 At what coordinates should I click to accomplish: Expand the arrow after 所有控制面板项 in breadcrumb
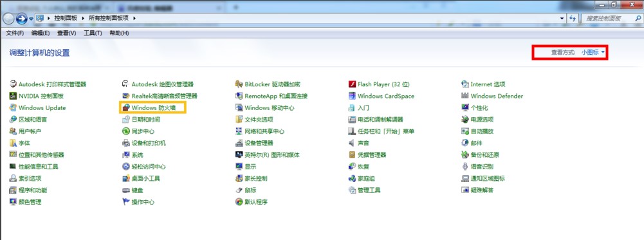click(134, 19)
